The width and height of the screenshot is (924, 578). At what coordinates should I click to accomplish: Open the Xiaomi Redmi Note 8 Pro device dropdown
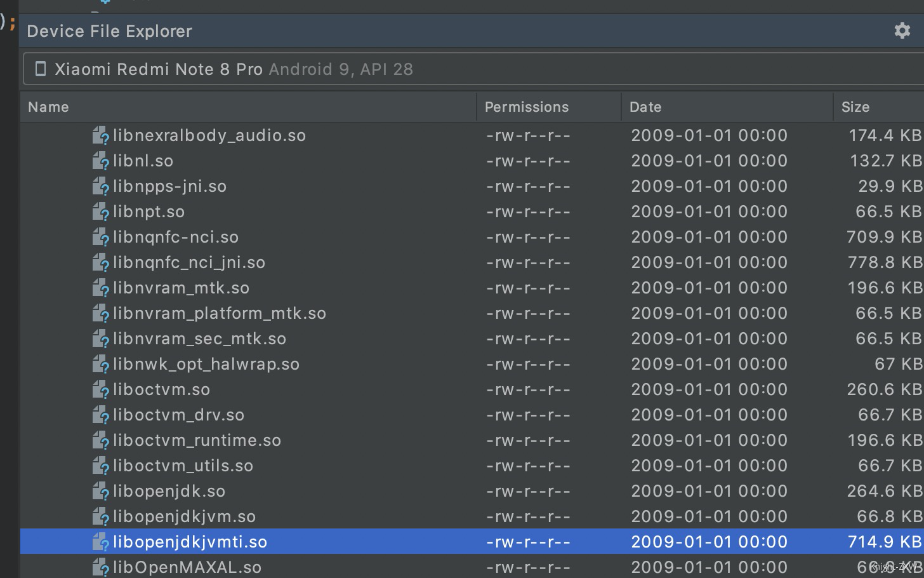coord(473,69)
